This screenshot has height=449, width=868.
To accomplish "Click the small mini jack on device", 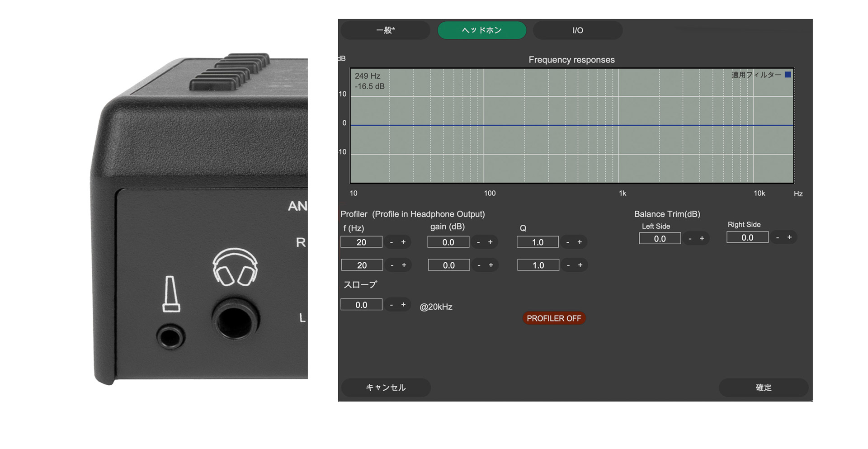I will 171,336.
